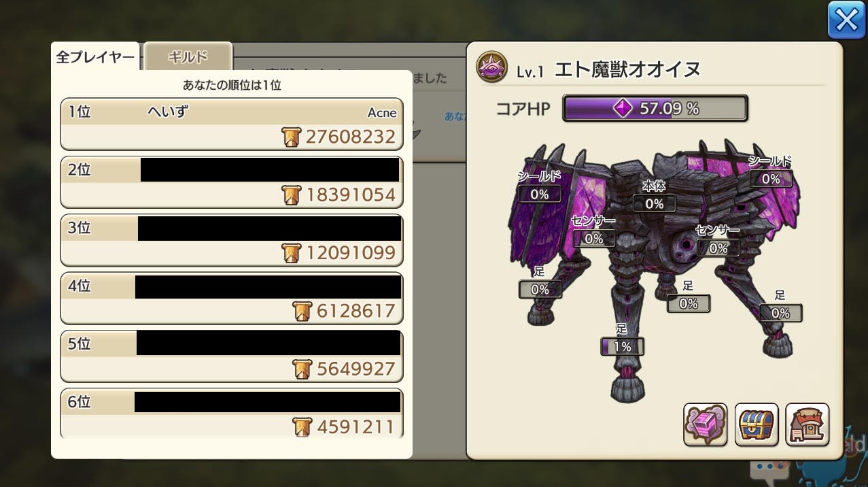This screenshot has height=487, width=868.
Task: Click the purple diamond on core HP bar
Action: [x=623, y=108]
